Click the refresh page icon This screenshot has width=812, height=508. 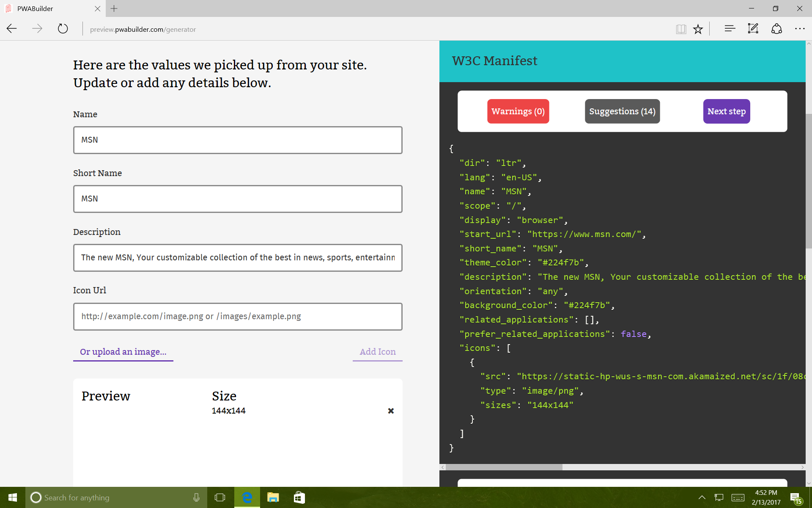(63, 29)
